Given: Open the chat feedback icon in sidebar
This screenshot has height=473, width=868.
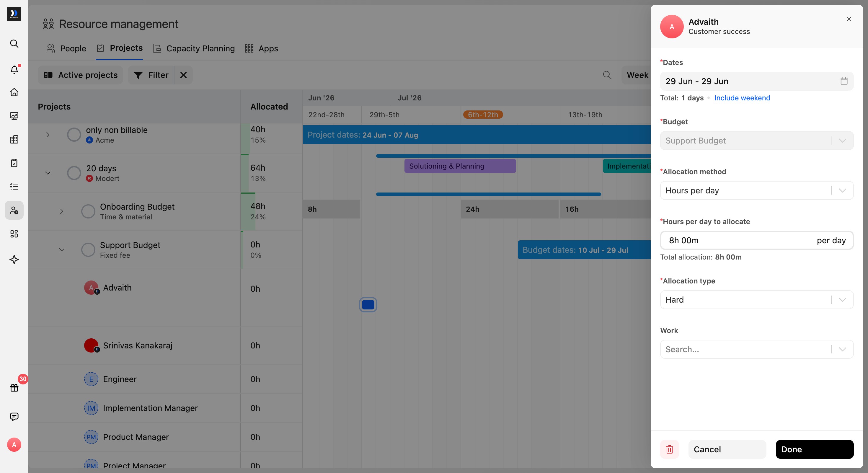Looking at the screenshot, I should [14, 416].
